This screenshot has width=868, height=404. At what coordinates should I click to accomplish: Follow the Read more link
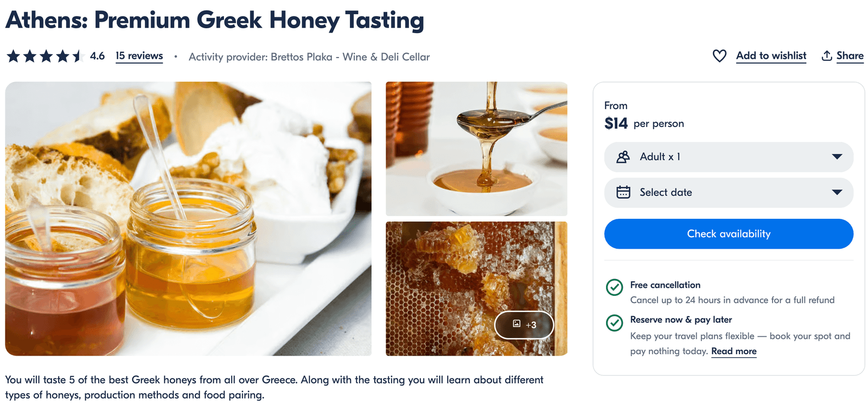733,351
